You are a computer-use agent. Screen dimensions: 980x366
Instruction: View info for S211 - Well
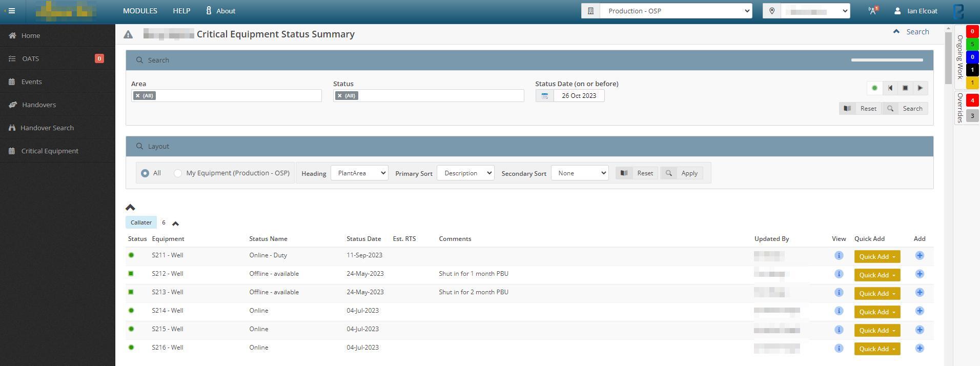tap(839, 255)
